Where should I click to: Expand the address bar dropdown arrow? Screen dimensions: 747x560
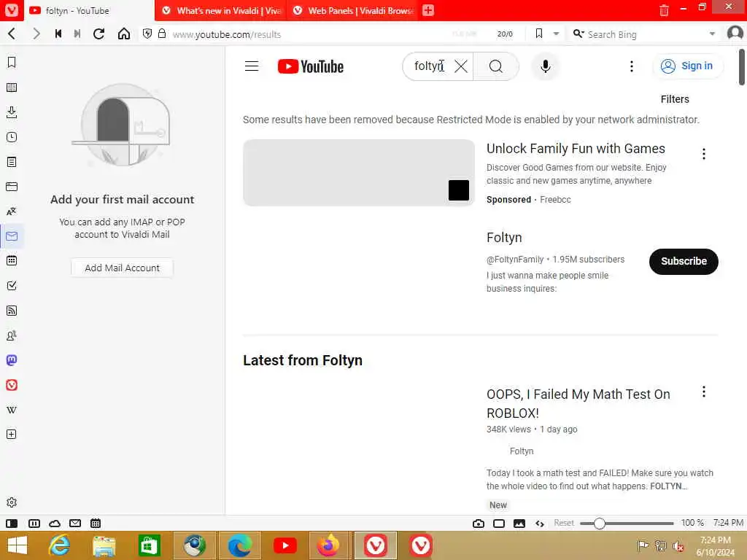(x=556, y=34)
